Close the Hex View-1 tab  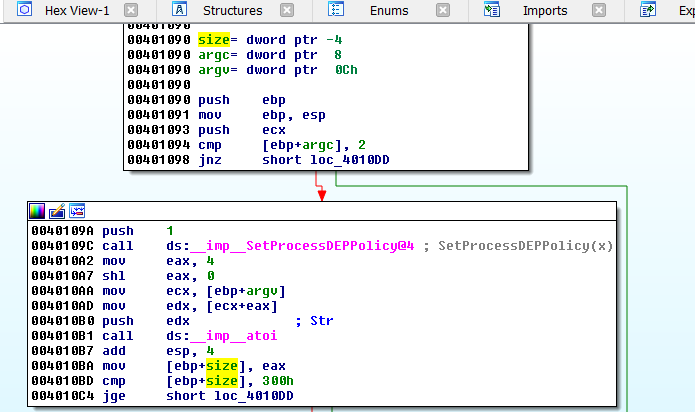pos(133,11)
